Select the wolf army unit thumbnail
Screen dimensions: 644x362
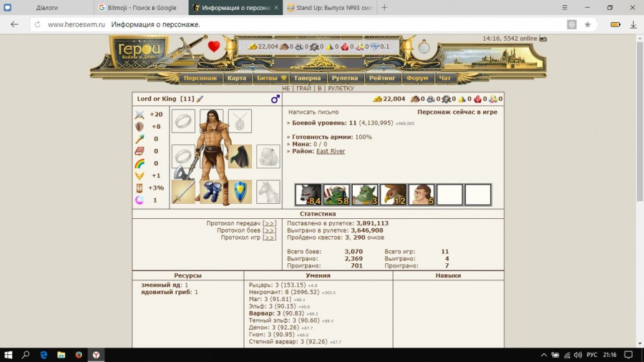click(308, 195)
